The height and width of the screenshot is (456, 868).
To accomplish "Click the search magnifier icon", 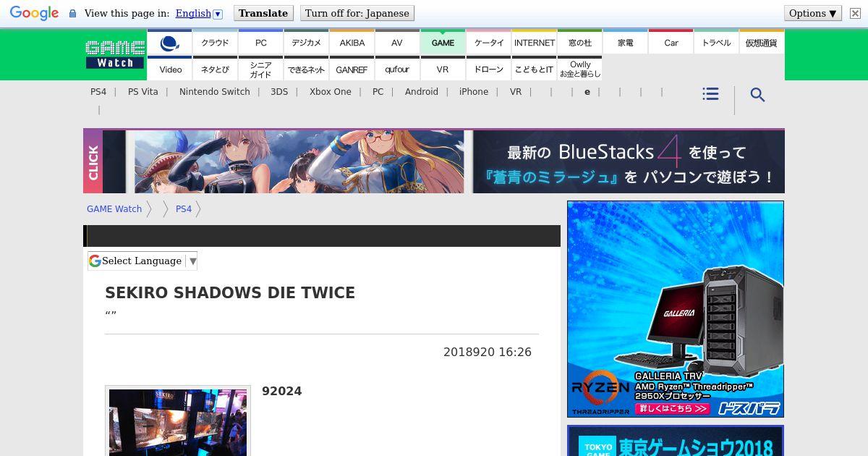I will 757,95.
